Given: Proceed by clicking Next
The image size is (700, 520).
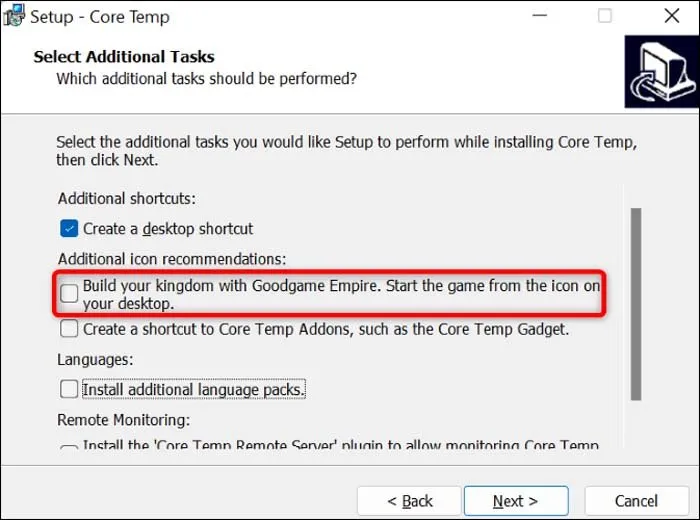Looking at the screenshot, I should tap(515, 500).
